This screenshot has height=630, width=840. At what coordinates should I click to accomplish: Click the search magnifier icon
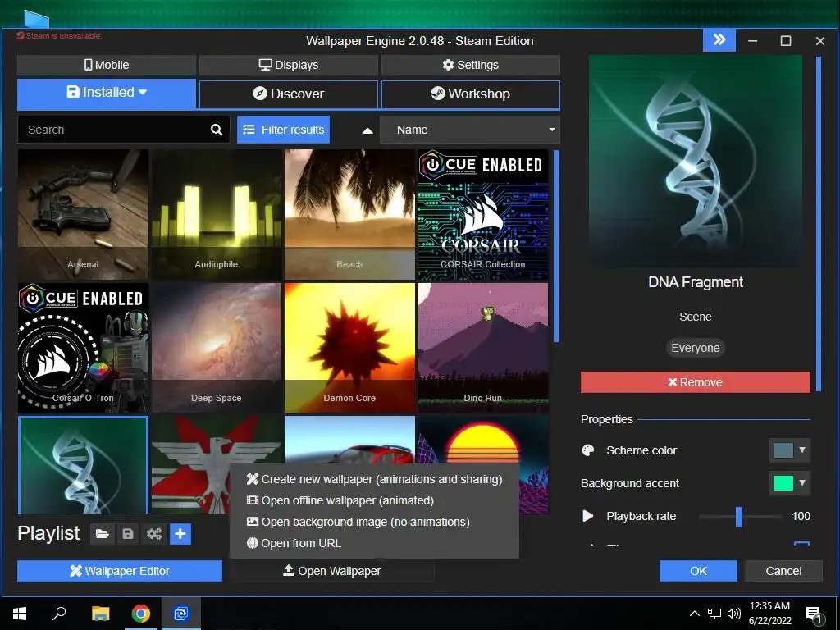(217, 130)
